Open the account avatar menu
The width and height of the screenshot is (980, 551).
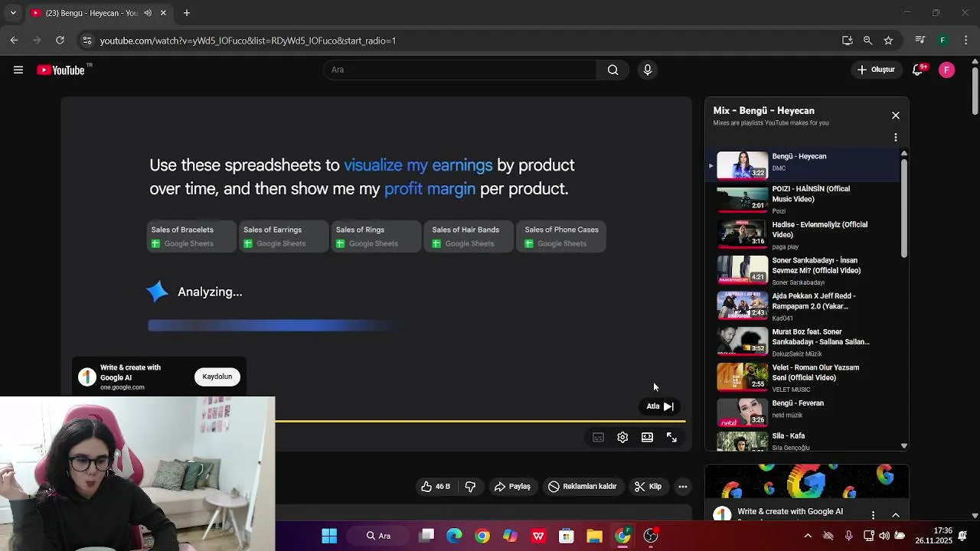947,70
